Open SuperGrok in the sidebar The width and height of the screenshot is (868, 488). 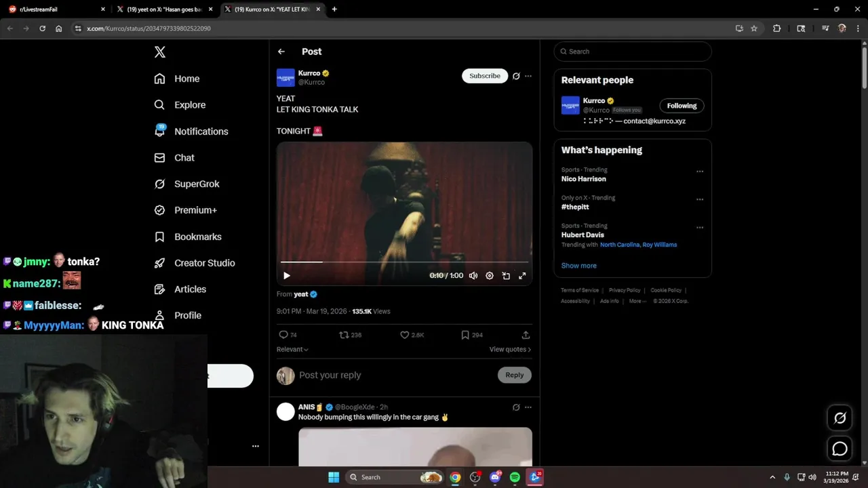pos(186,184)
